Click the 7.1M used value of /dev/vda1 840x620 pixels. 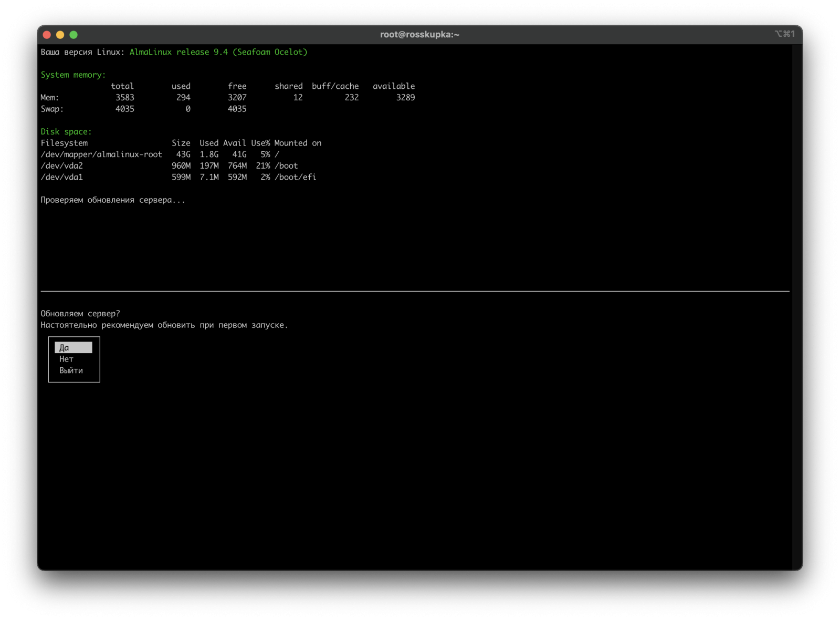[x=209, y=177]
